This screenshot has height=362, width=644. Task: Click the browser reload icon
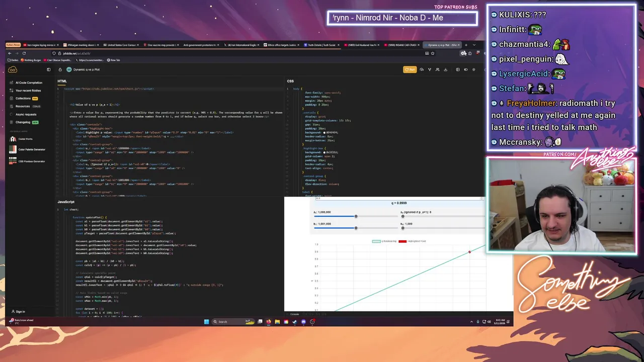(24, 53)
